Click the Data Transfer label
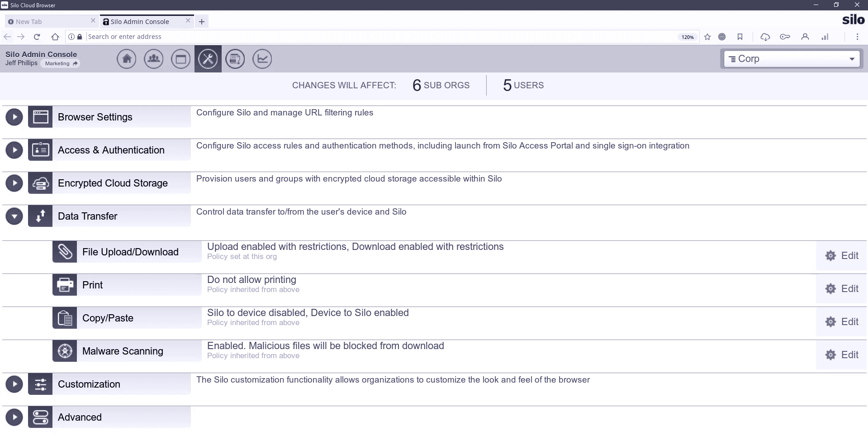Image resolution: width=868 pixels, height=446 pixels. tap(87, 216)
